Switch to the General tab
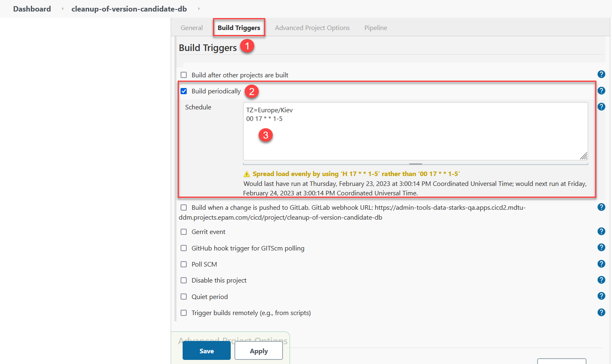This screenshot has width=612, height=364. (x=192, y=28)
